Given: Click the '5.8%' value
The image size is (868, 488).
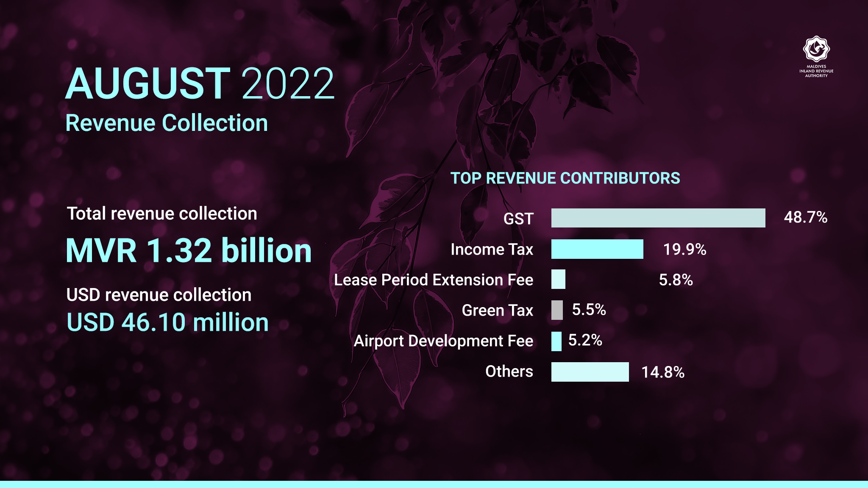Looking at the screenshot, I should click(676, 280).
